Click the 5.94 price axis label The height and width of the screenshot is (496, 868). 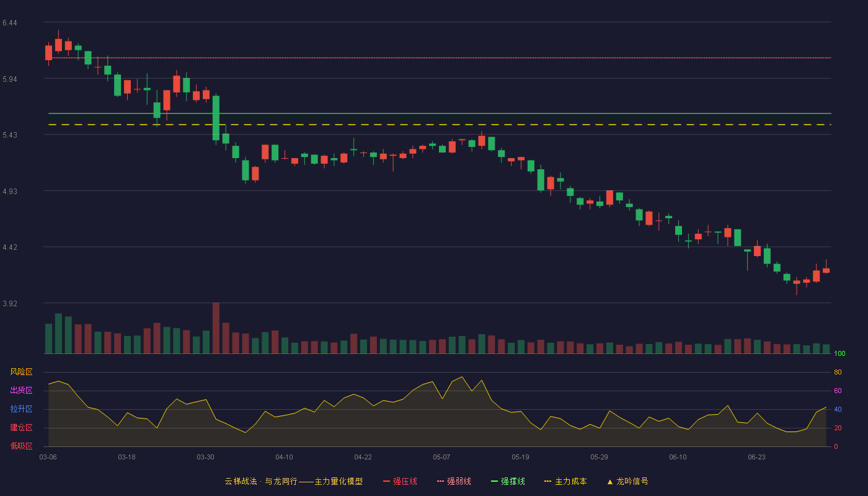tap(10, 79)
